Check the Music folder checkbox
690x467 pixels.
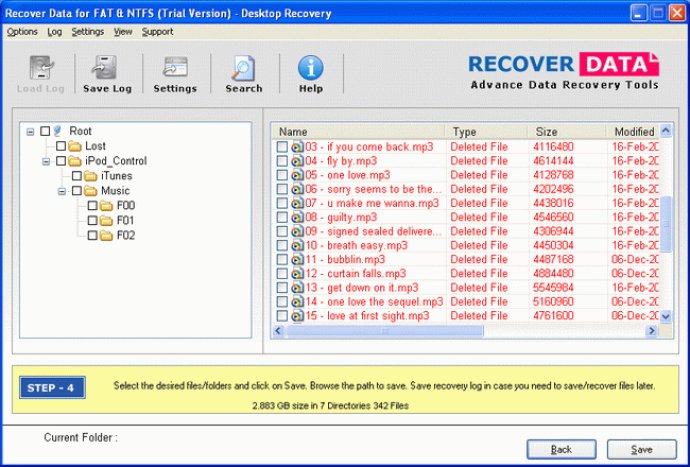77,191
